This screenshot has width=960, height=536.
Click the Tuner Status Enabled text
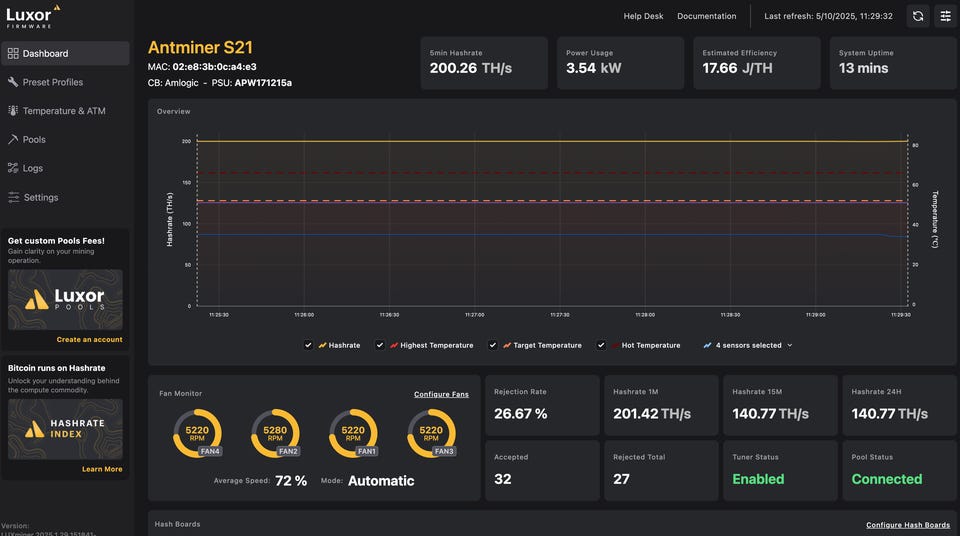point(758,479)
